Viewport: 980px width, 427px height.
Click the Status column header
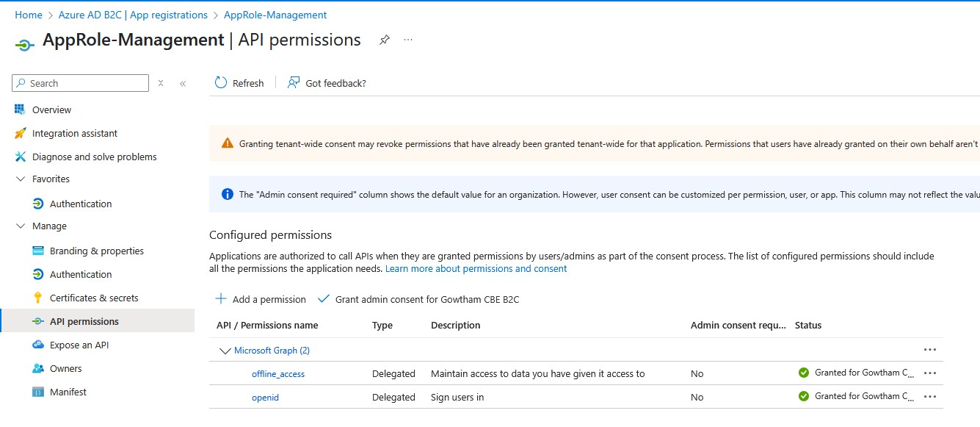[808, 325]
